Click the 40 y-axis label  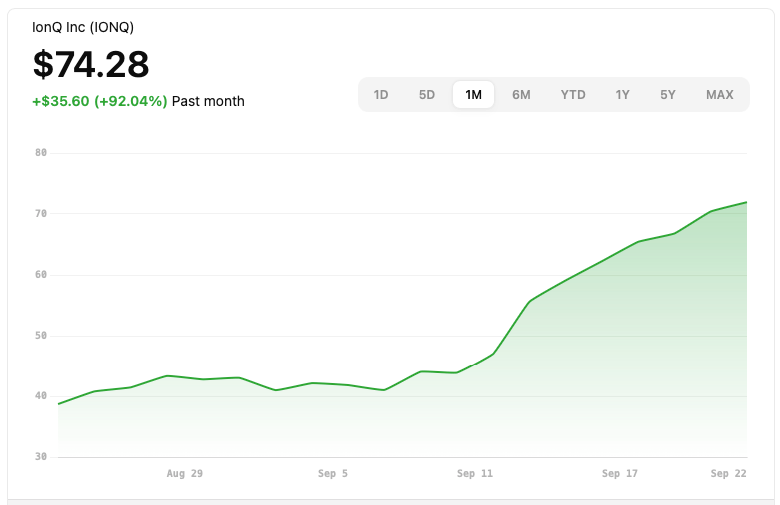pyautogui.click(x=41, y=396)
